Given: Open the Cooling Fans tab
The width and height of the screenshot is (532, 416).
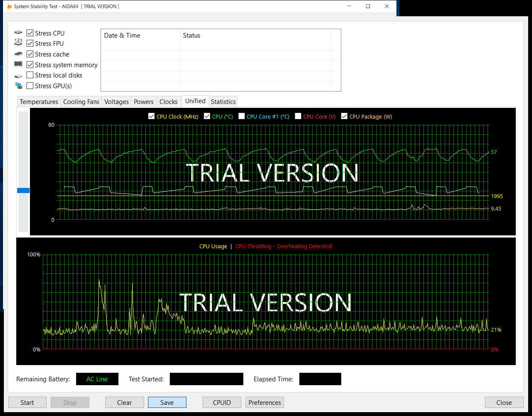Looking at the screenshot, I should (81, 101).
